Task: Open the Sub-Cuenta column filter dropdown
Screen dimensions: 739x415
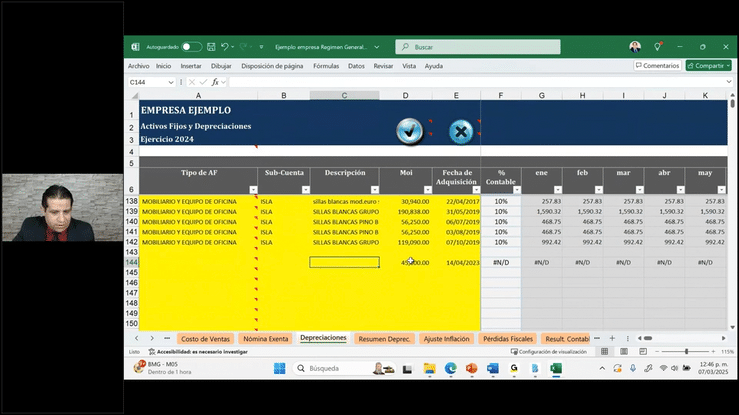Action: [304, 189]
